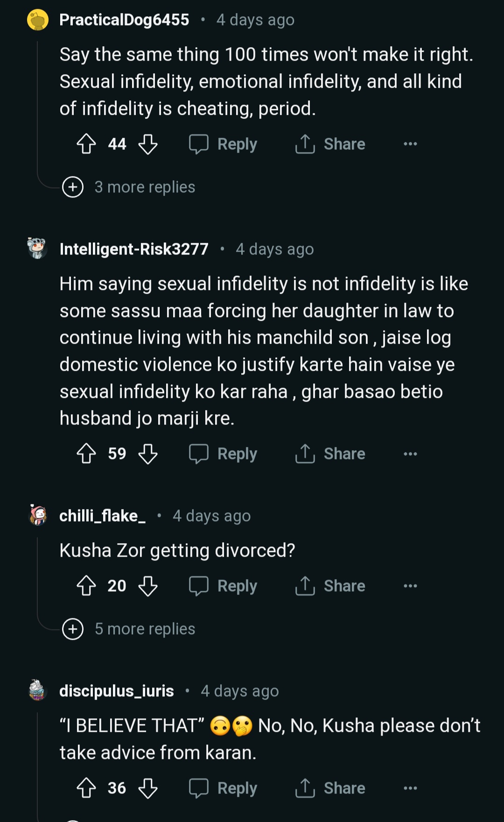Downvote PracticalDog6455's infidelity comment
Viewport: 504px width, 822px height.
point(148,144)
